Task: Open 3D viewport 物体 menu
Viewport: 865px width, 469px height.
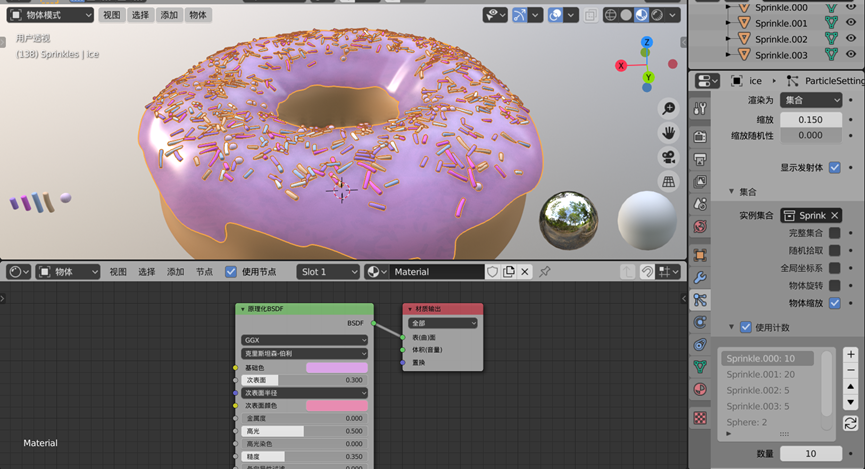Action: pos(197,15)
